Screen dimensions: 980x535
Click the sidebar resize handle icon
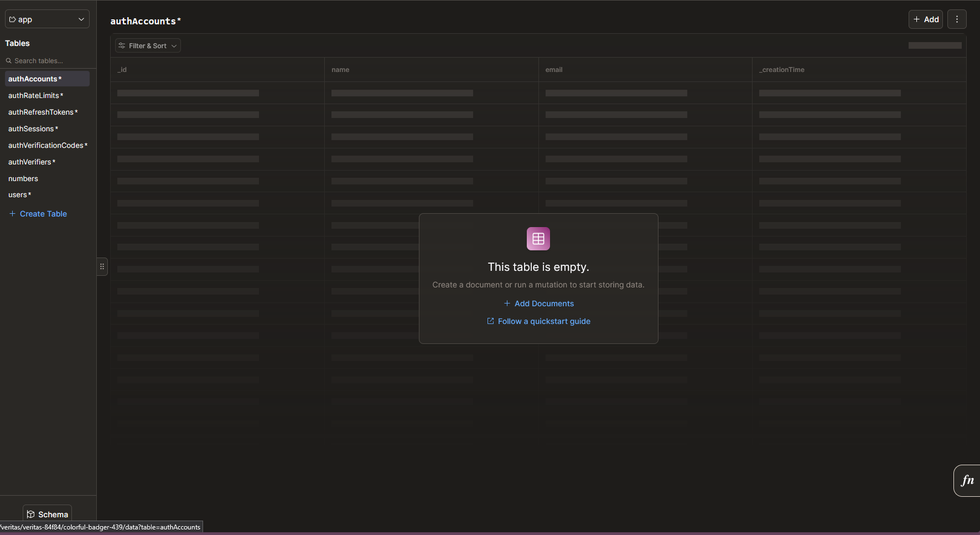click(x=102, y=266)
